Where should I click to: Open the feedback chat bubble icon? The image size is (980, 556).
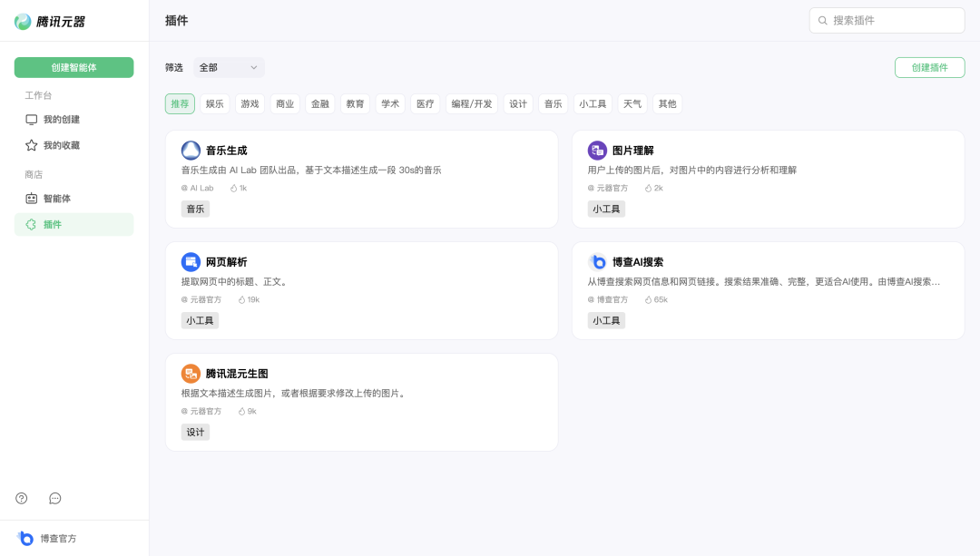(55, 499)
